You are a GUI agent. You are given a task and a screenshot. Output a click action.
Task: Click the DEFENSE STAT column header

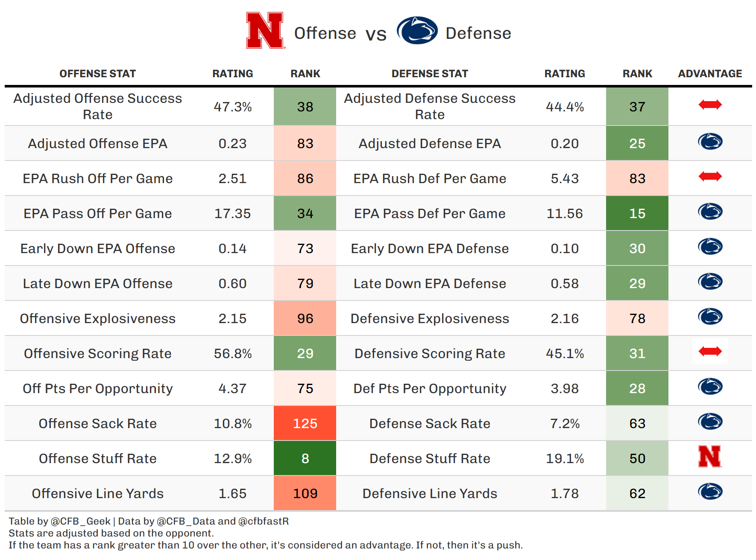click(430, 74)
